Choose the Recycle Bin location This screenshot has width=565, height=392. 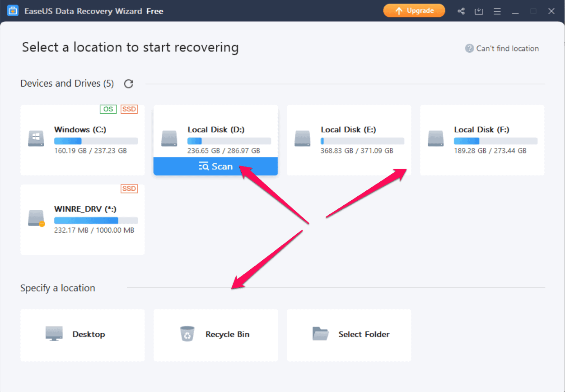point(216,335)
